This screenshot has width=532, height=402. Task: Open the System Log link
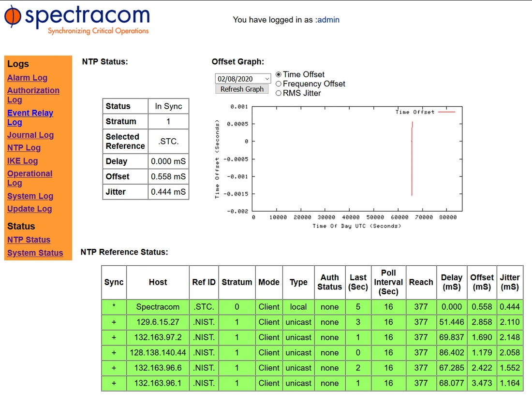(30, 196)
